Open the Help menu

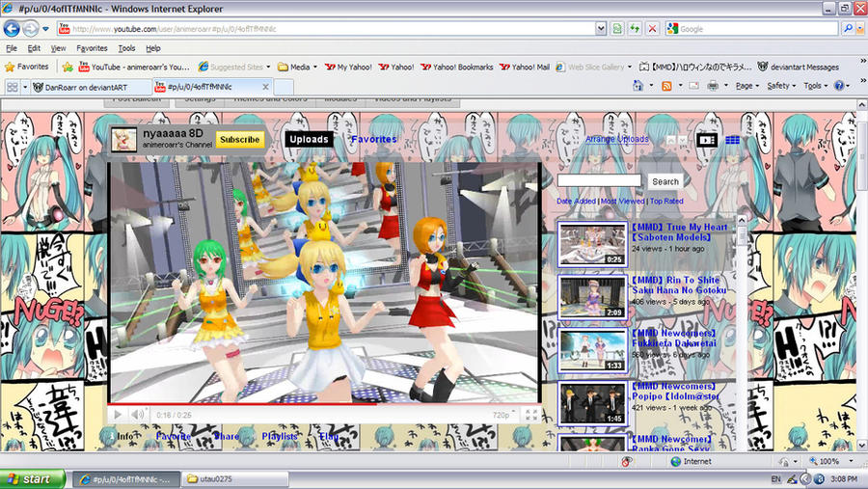(153, 49)
